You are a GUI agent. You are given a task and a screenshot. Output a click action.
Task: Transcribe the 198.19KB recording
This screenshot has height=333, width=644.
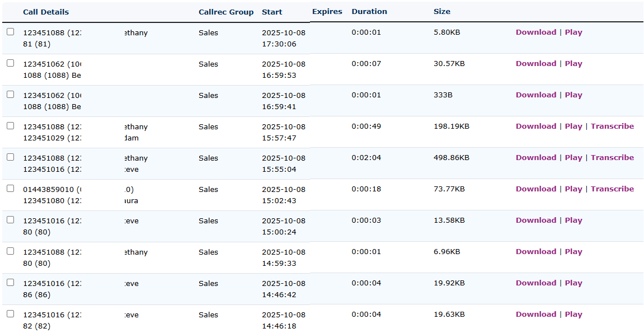(612, 126)
